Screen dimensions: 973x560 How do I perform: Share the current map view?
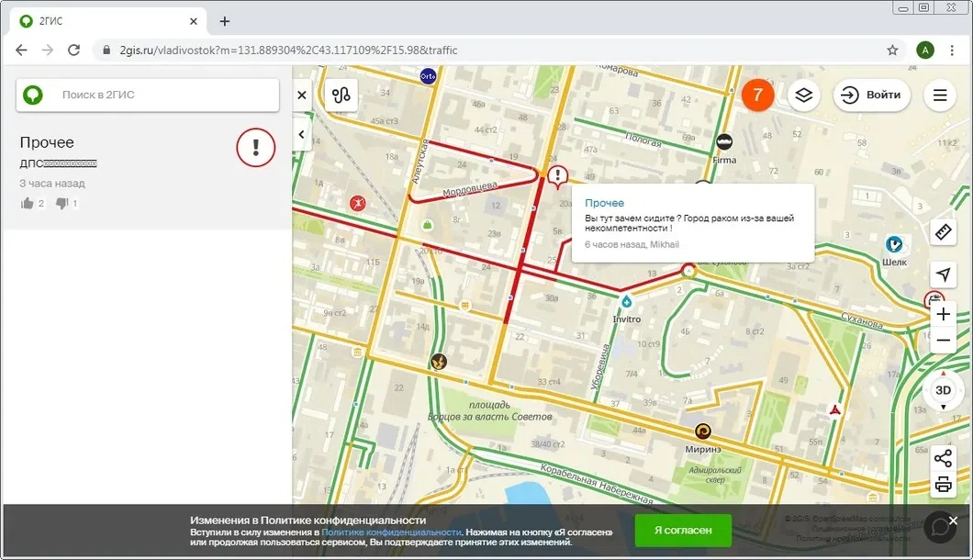coord(943,459)
